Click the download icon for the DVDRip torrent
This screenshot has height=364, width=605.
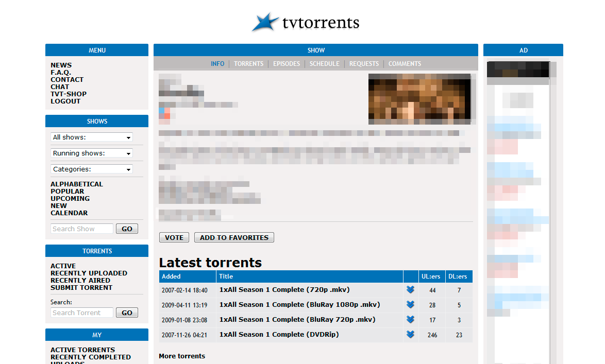tap(410, 335)
